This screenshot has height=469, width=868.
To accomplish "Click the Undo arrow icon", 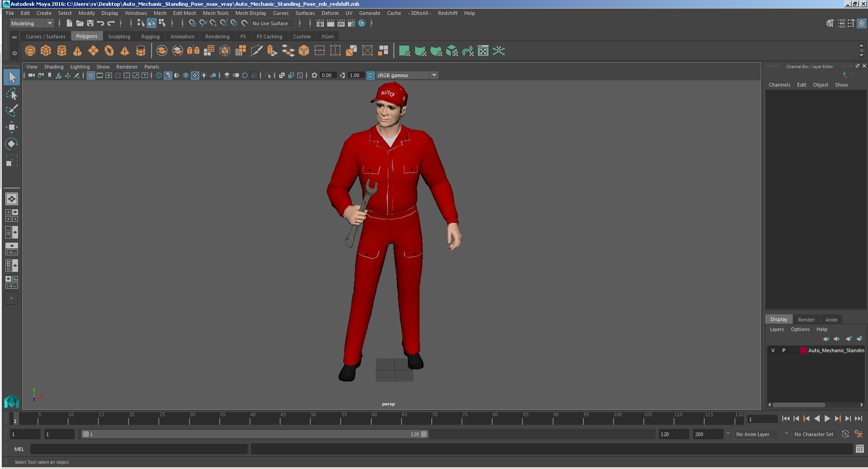I will tap(100, 23).
